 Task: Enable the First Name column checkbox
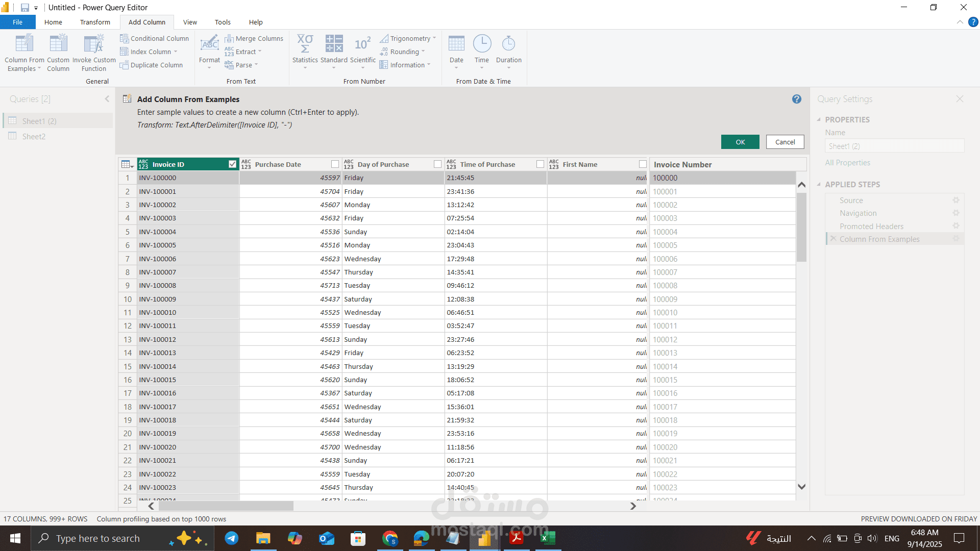[643, 164]
